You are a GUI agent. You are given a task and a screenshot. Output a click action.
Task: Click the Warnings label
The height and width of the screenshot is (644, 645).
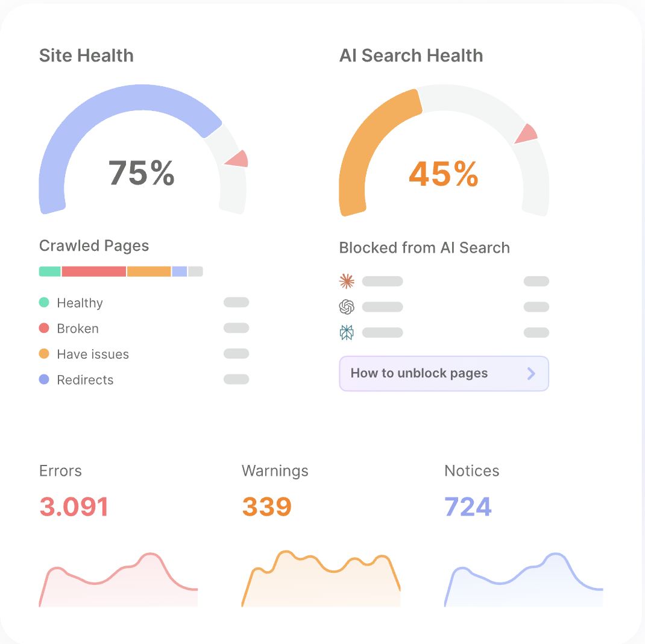(x=275, y=471)
